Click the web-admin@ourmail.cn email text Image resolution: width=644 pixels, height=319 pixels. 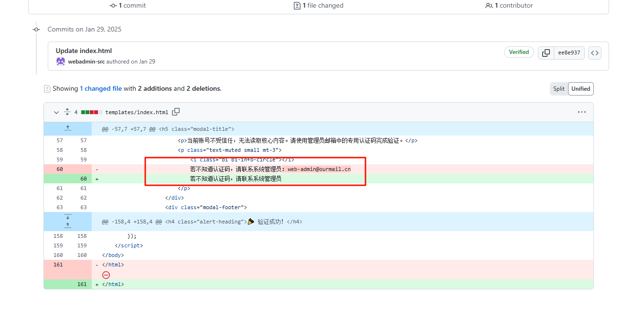pos(319,169)
